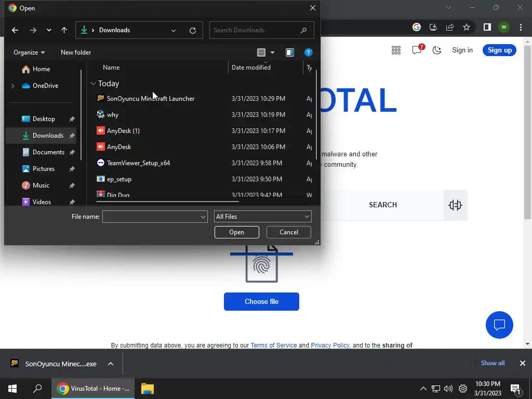
Task: Expand the OneDrive tree node
Action: [x=12, y=86]
